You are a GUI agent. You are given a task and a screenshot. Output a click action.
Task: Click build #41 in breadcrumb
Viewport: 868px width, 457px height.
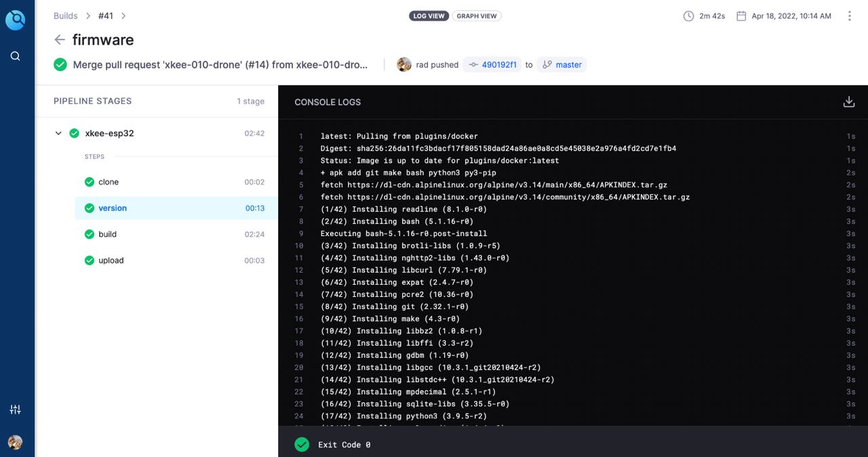(x=105, y=16)
